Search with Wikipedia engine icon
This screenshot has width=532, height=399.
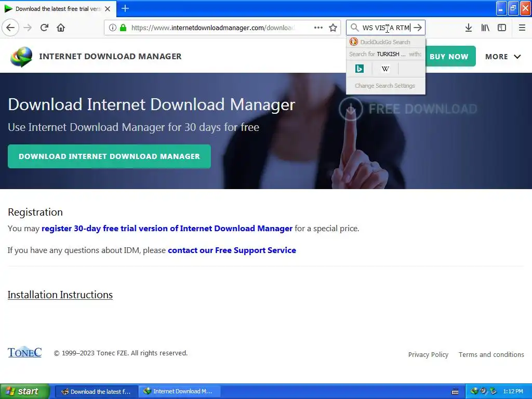(x=385, y=69)
